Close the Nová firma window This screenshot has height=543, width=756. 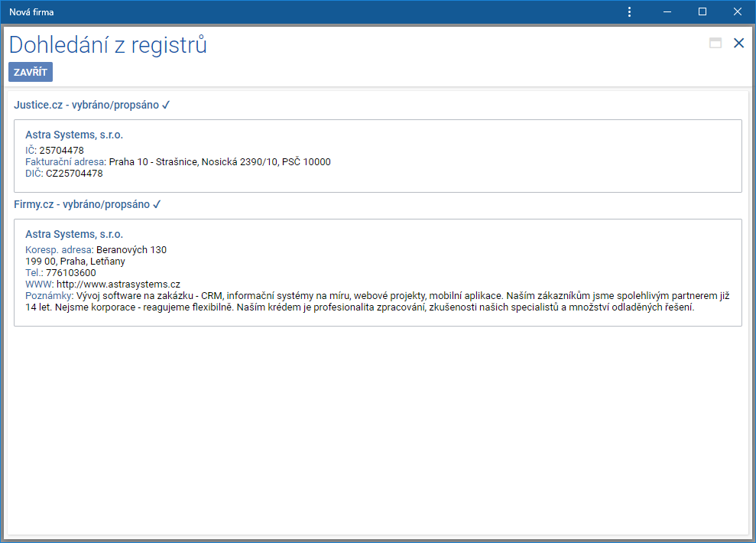coord(738,12)
